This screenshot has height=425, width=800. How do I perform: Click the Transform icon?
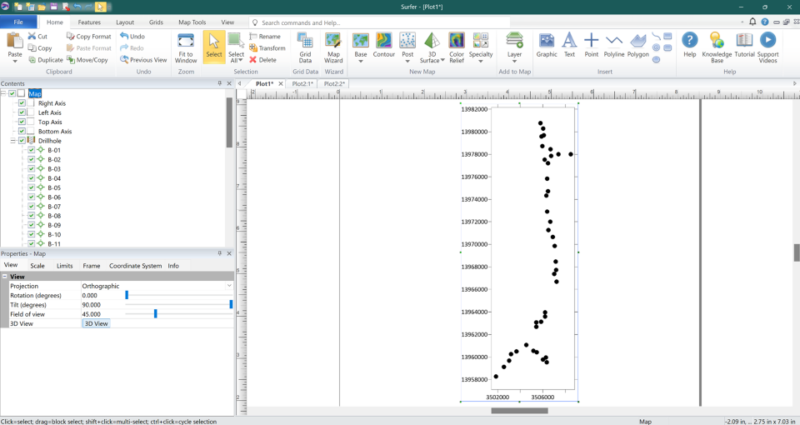click(x=253, y=48)
